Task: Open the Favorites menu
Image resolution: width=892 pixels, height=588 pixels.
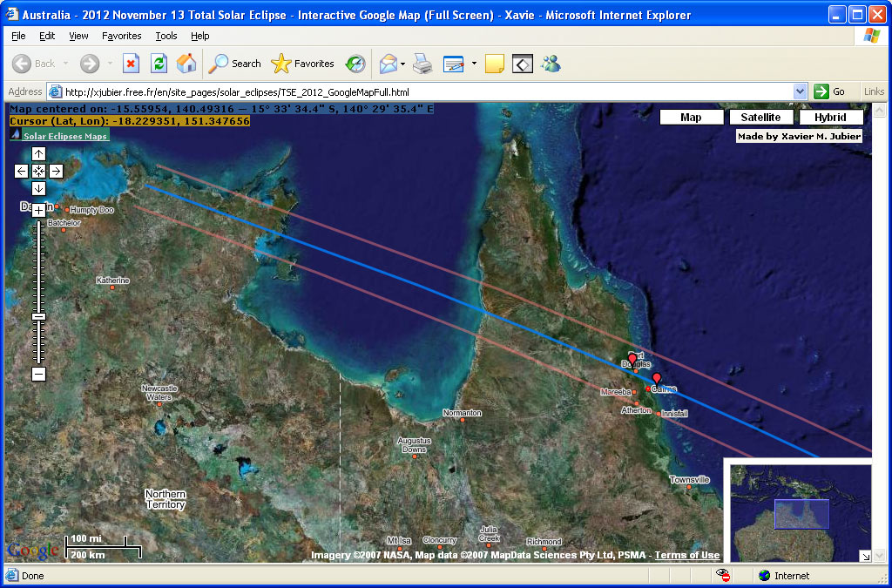Action: [x=122, y=36]
